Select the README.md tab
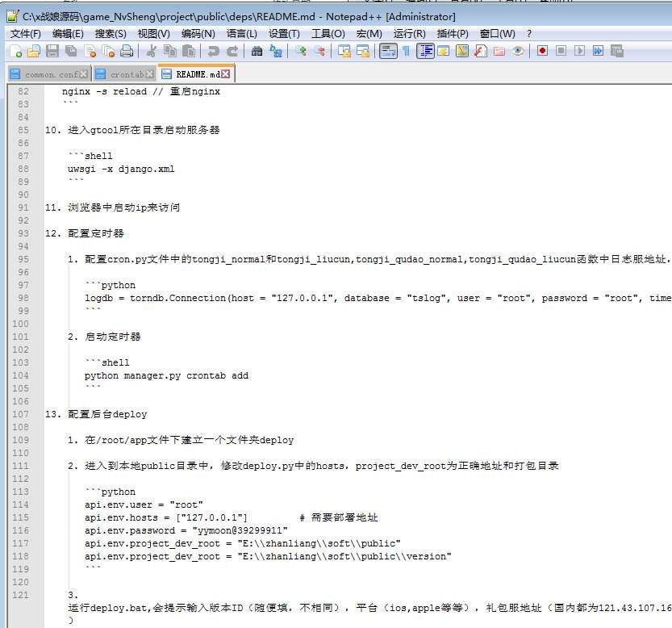The width and height of the screenshot is (672, 628). 196,73
